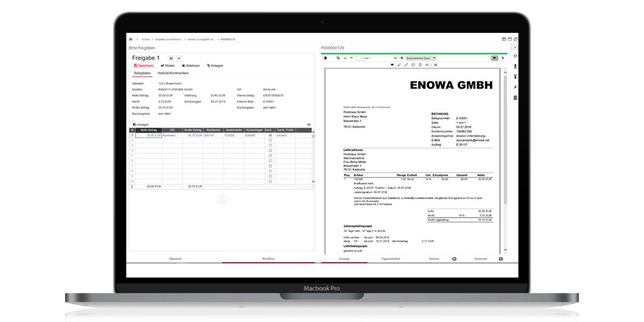Viewport: 644px width, 322px height.
Task: Click the Weiter button
Action: (167, 66)
